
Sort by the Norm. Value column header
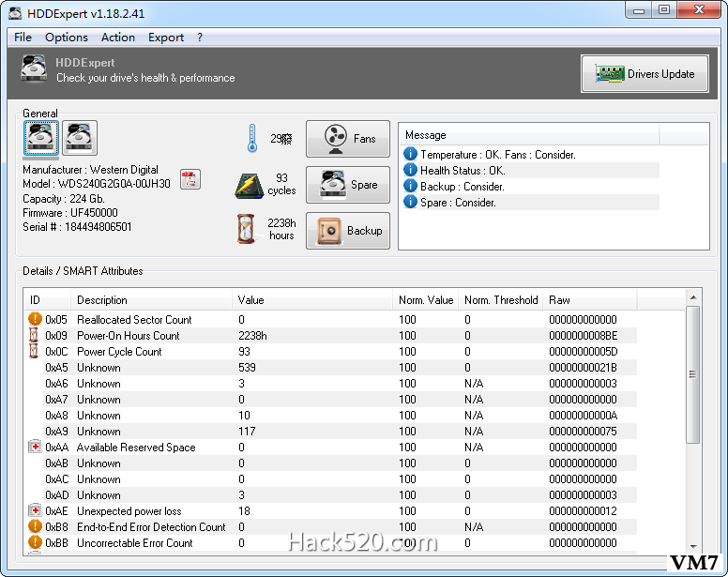pyautogui.click(x=425, y=300)
